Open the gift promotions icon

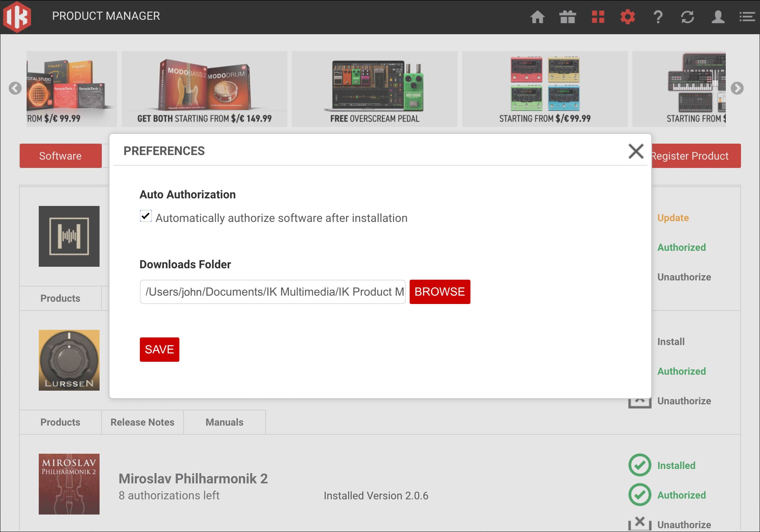pyautogui.click(x=567, y=17)
